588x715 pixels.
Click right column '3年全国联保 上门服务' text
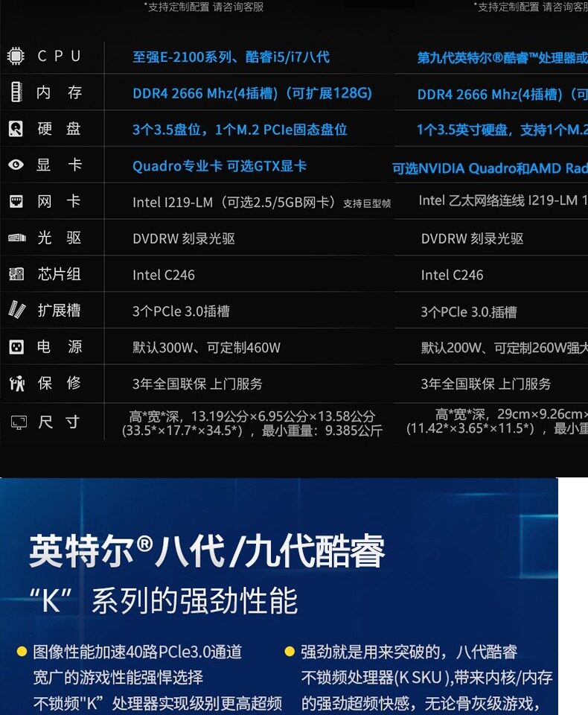486,384
